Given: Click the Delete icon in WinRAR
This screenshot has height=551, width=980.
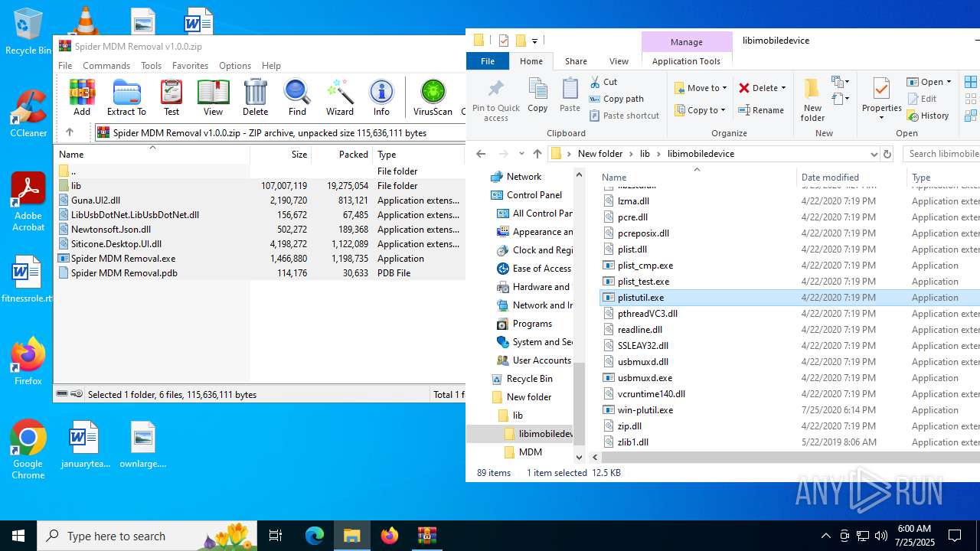Looking at the screenshot, I should point(255,97).
